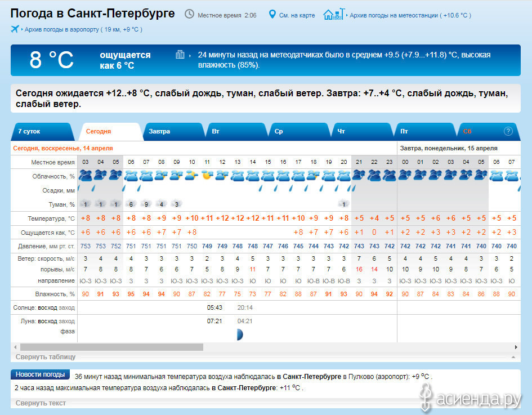Click the horizontal scrollbar thumb
This screenshot has height=415, width=532.
[x=111, y=347]
